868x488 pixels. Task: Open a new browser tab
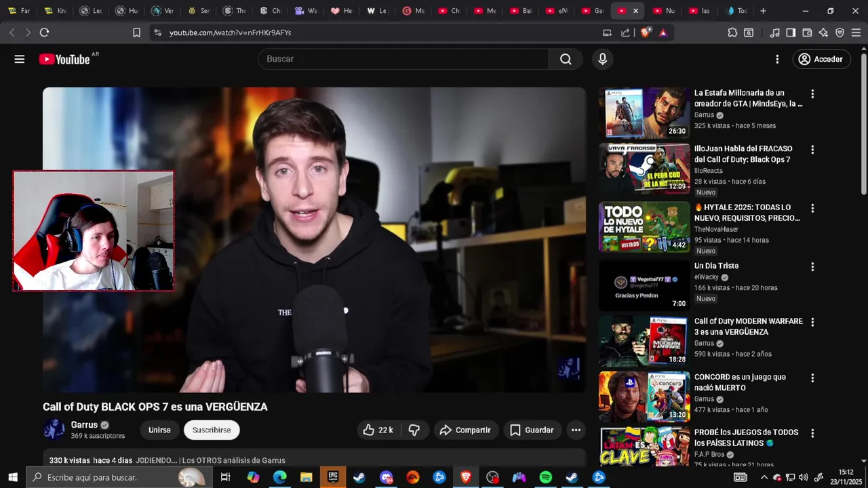coord(763,11)
